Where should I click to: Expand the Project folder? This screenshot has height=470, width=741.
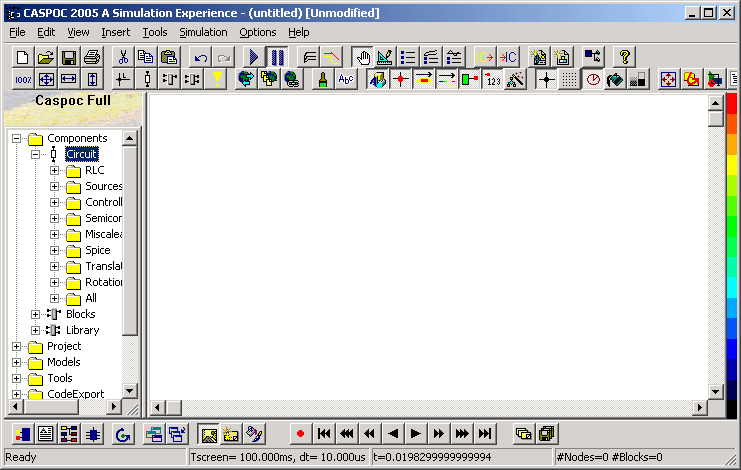pos(17,346)
